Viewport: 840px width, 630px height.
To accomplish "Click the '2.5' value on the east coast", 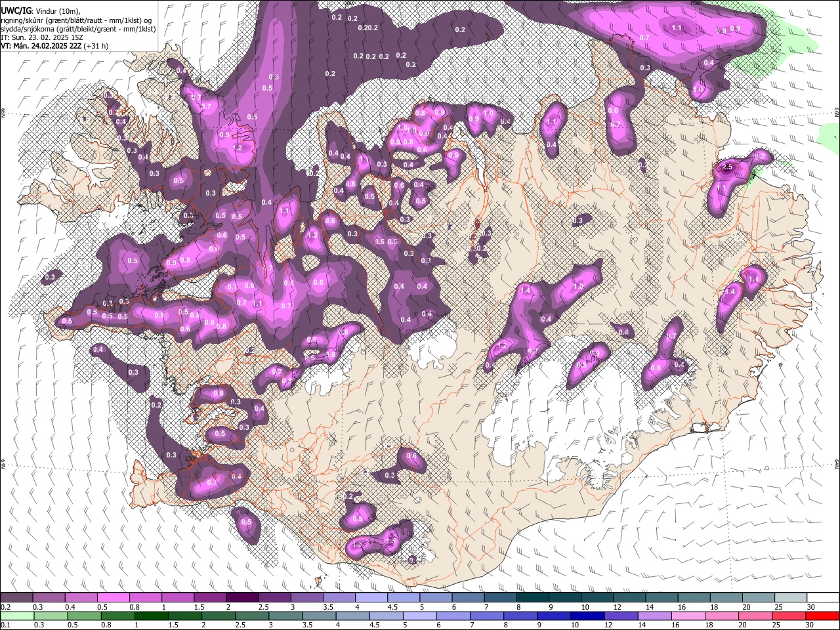I will [727, 167].
